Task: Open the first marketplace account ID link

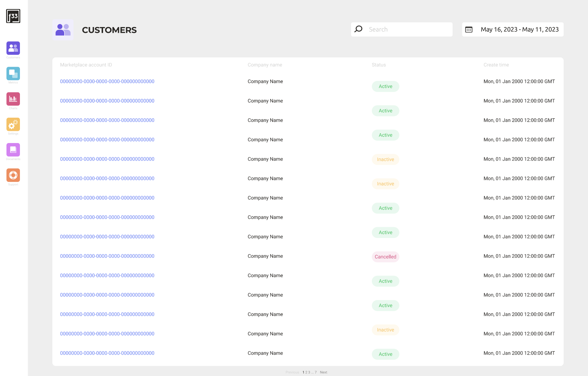Action: pos(107,81)
